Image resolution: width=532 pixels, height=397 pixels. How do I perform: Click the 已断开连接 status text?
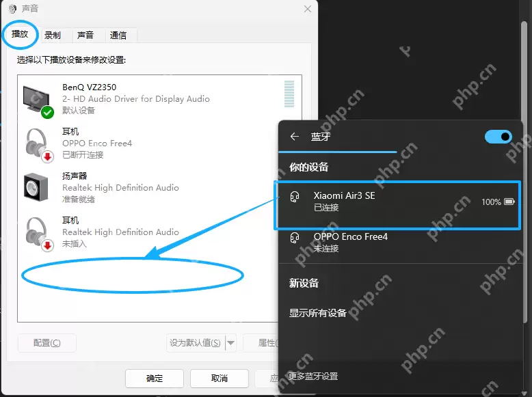pos(83,155)
